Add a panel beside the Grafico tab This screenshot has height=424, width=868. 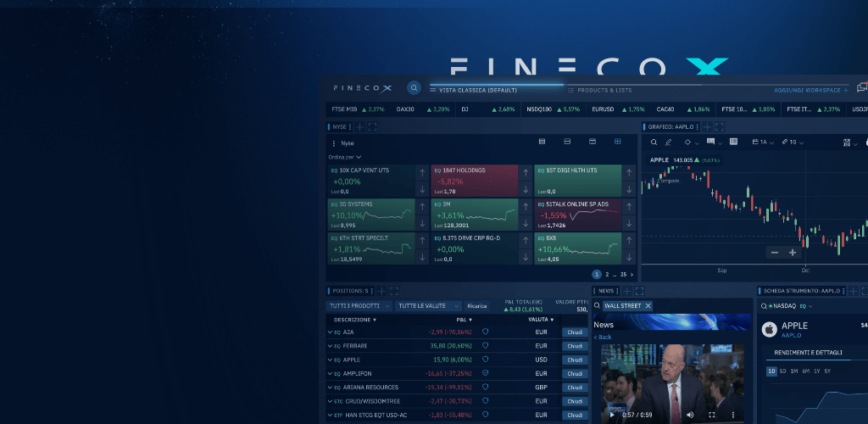707,127
